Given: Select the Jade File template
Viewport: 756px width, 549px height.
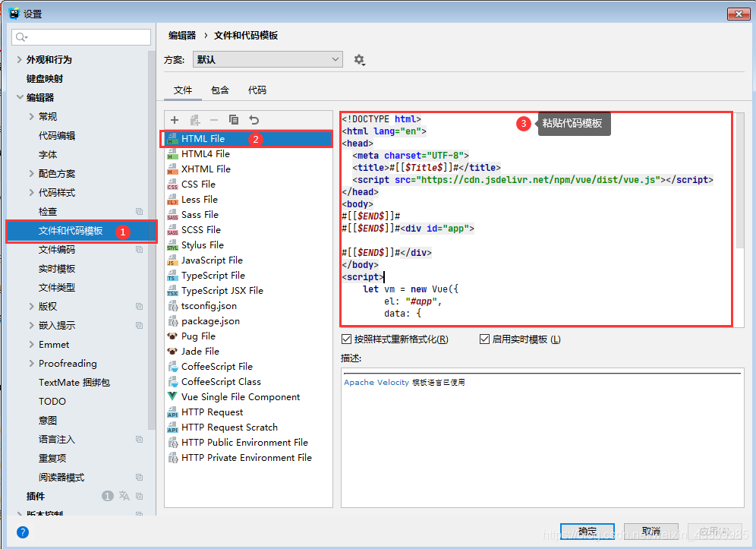Looking at the screenshot, I should pos(248,352).
